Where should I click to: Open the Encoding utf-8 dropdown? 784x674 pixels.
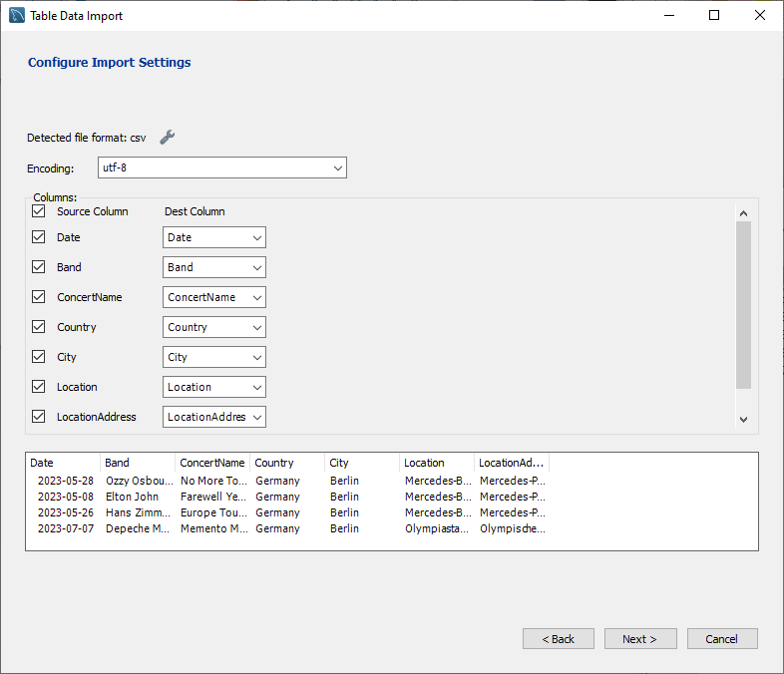(x=221, y=168)
